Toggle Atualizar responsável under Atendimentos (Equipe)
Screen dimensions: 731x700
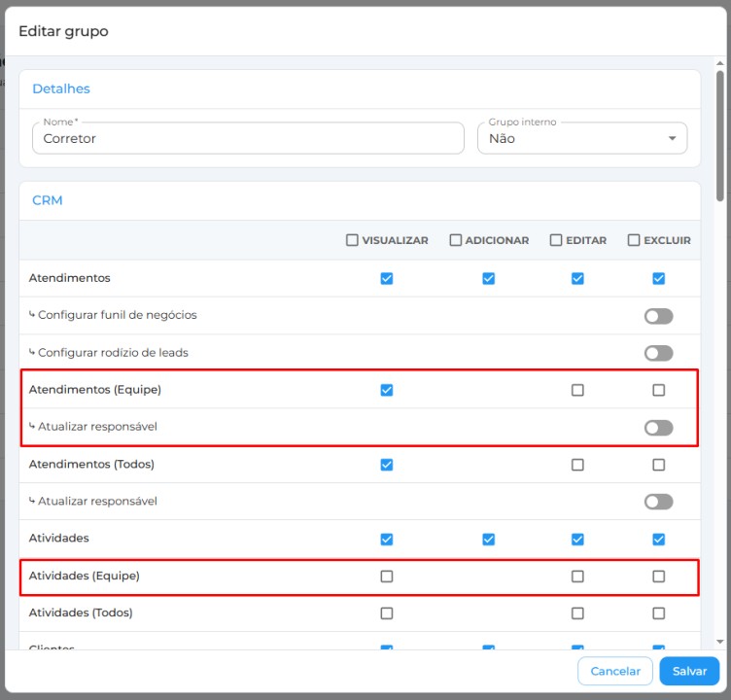click(658, 428)
